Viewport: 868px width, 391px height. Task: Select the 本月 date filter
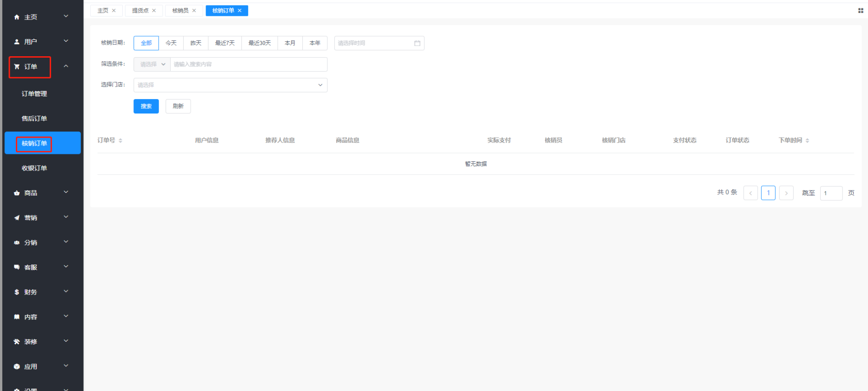click(290, 43)
